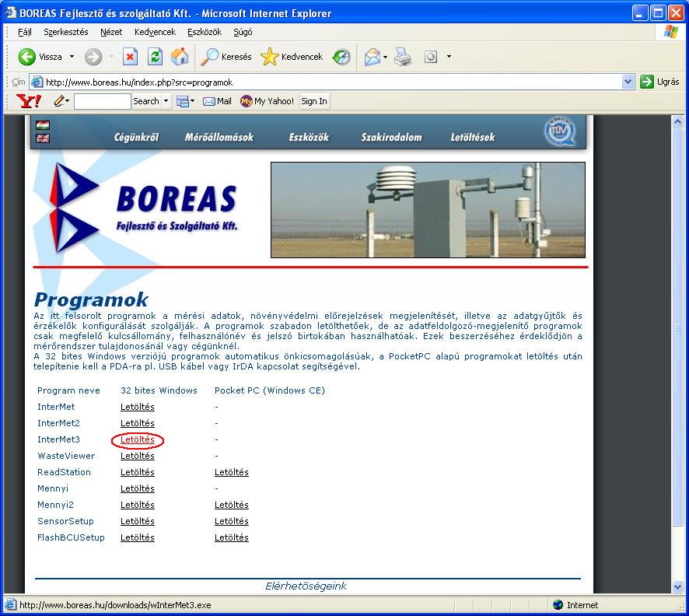Click the Yahoo Search button
Screen dimensions: 689x616
[146, 101]
